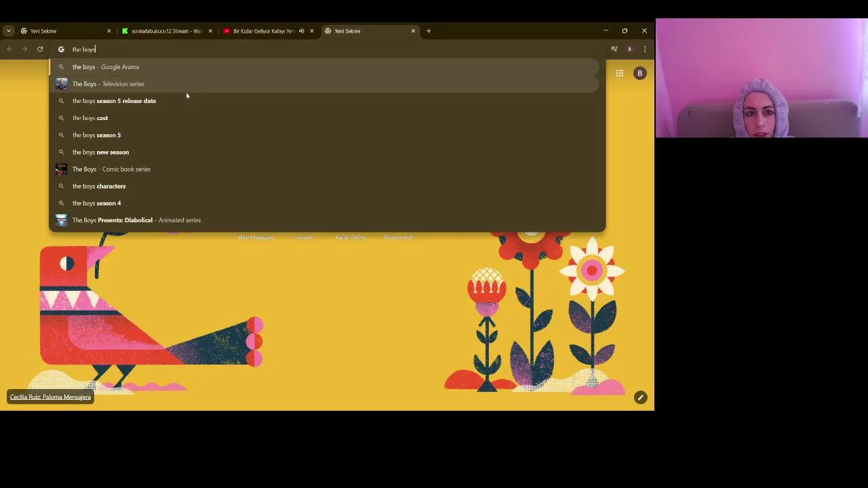868x488 pixels.
Task: Minimize the Chrome window
Action: [x=606, y=30]
